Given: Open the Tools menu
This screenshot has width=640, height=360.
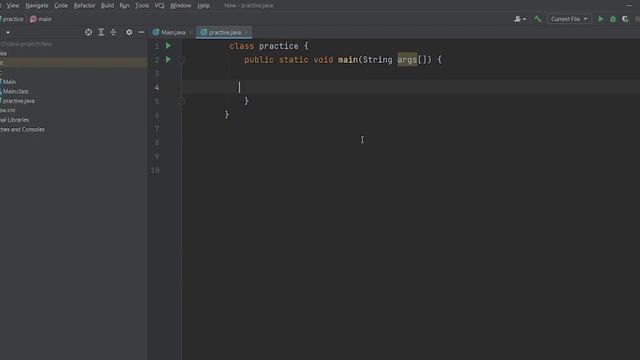Looking at the screenshot, I should [x=142, y=5].
